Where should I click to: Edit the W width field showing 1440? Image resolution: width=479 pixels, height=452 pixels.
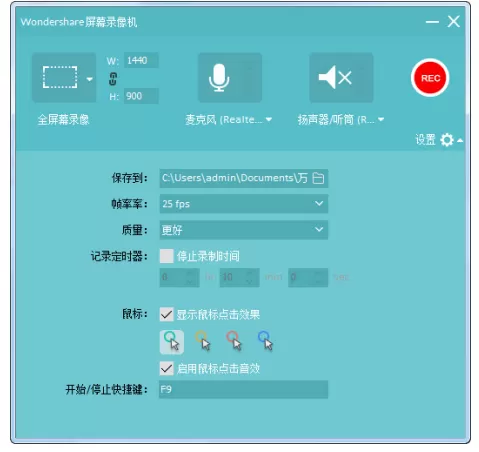141,60
